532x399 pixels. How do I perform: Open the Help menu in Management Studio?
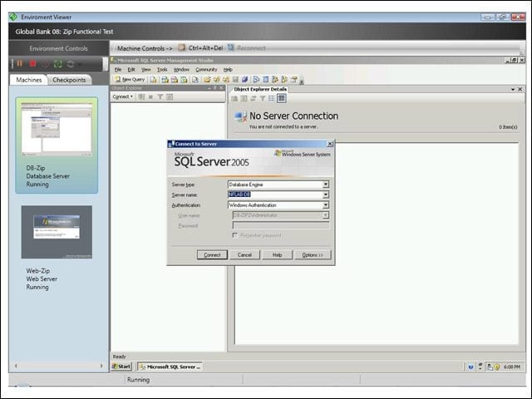coord(228,70)
